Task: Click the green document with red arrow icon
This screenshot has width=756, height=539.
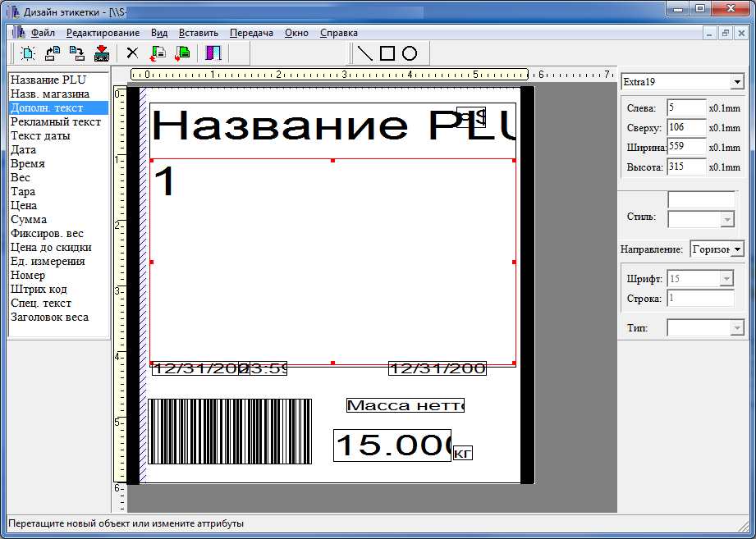Action: (182, 53)
